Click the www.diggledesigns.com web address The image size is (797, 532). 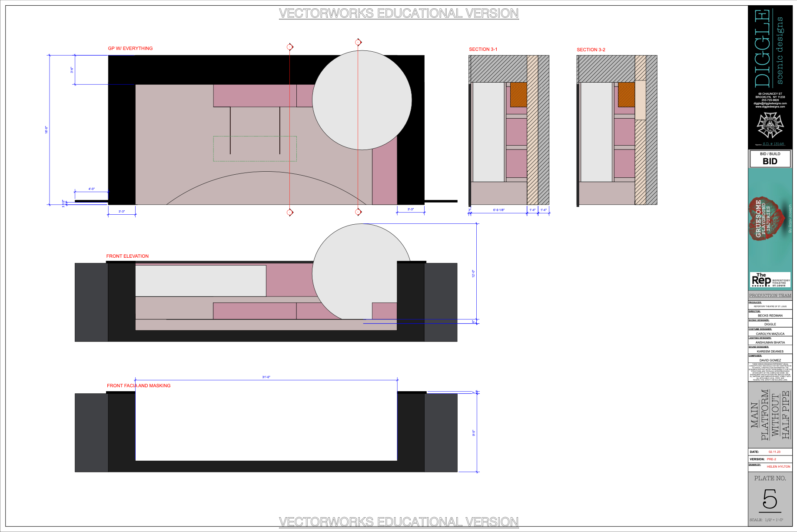(x=770, y=106)
